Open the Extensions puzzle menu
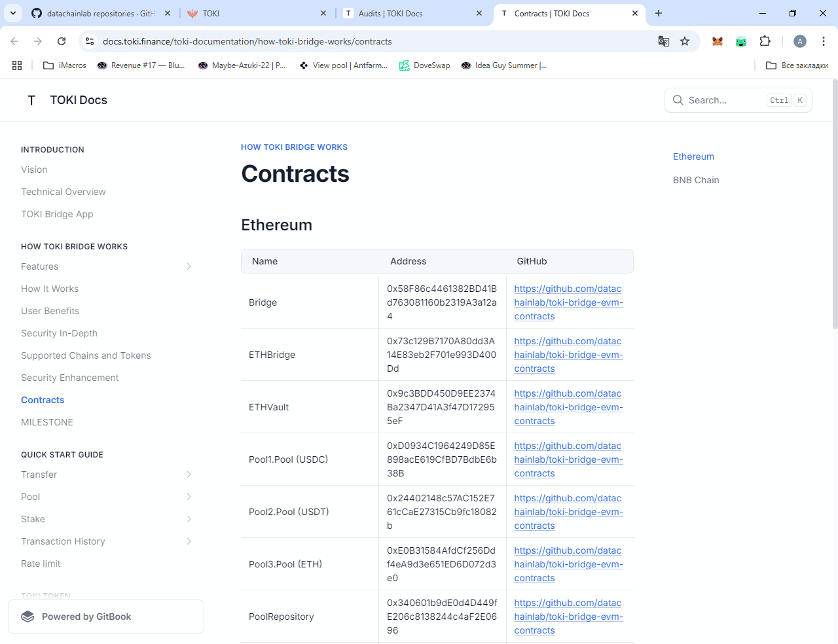This screenshot has height=644, width=838. [765, 41]
